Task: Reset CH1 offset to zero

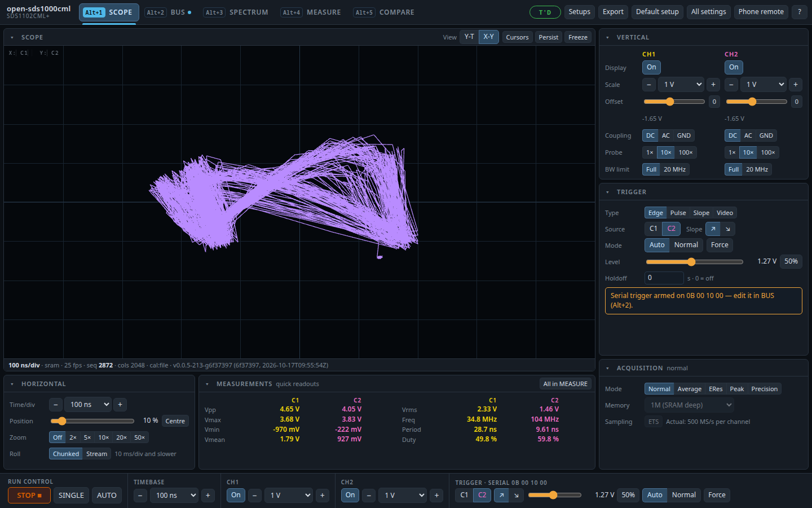Action: 714,102
